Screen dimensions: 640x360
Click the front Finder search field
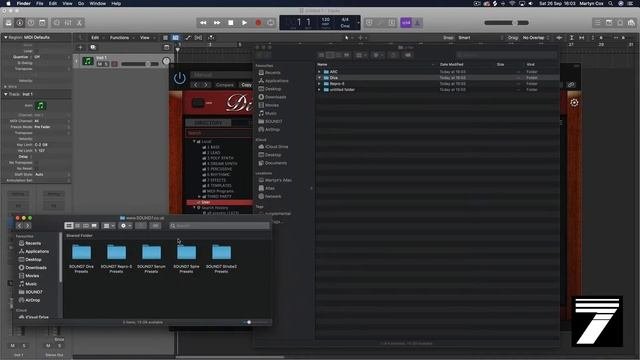pos(220,226)
